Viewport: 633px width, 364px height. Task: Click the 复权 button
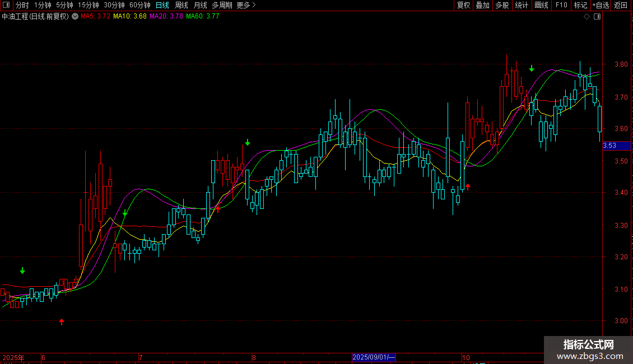click(463, 5)
